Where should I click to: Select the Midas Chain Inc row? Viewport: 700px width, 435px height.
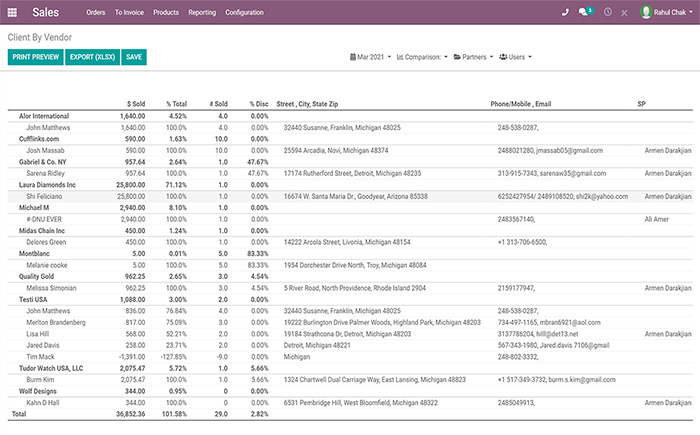(x=350, y=231)
